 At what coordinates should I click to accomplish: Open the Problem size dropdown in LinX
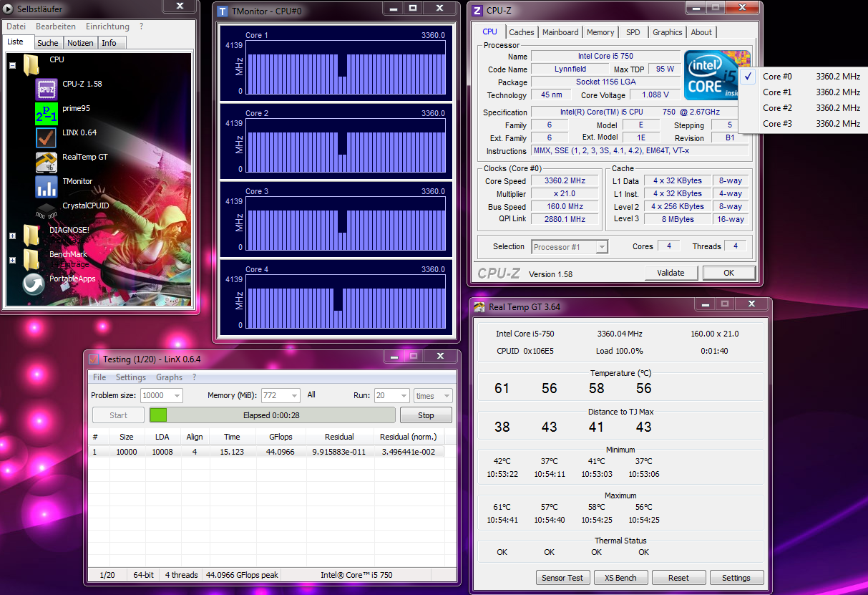[161, 395]
